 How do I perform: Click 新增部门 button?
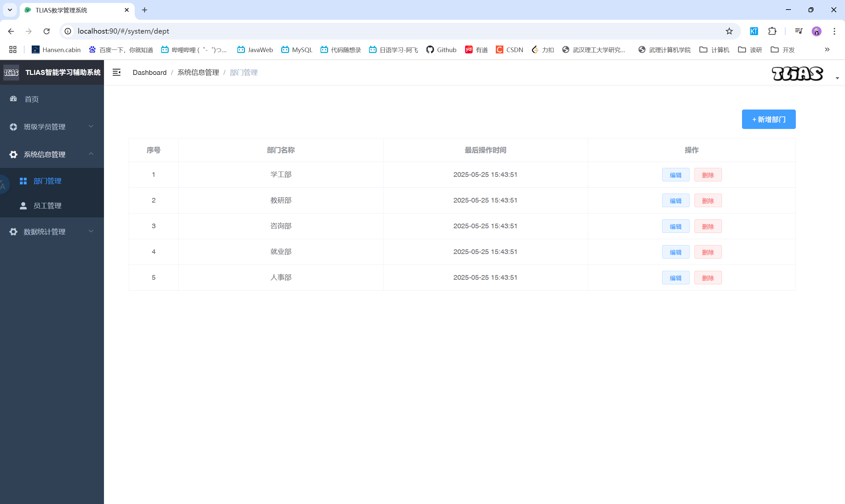click(768, 119)
